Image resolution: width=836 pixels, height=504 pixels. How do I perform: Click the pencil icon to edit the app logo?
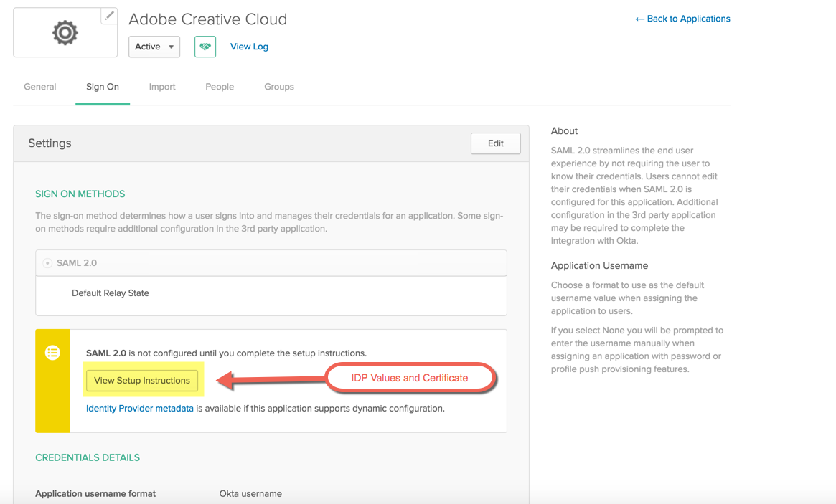[x=109, y=15]
